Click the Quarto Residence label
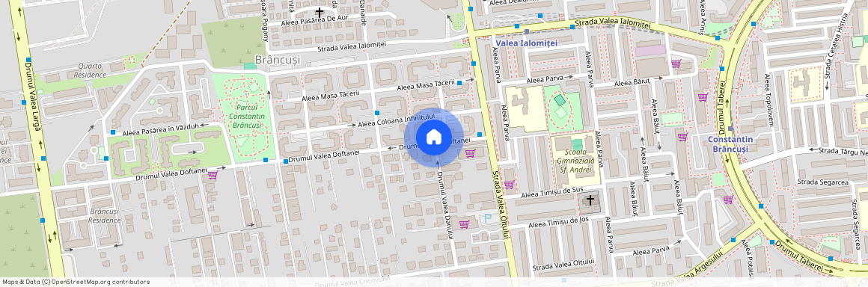This screenshot has height=287, width=868. click(x=90, y=70)
